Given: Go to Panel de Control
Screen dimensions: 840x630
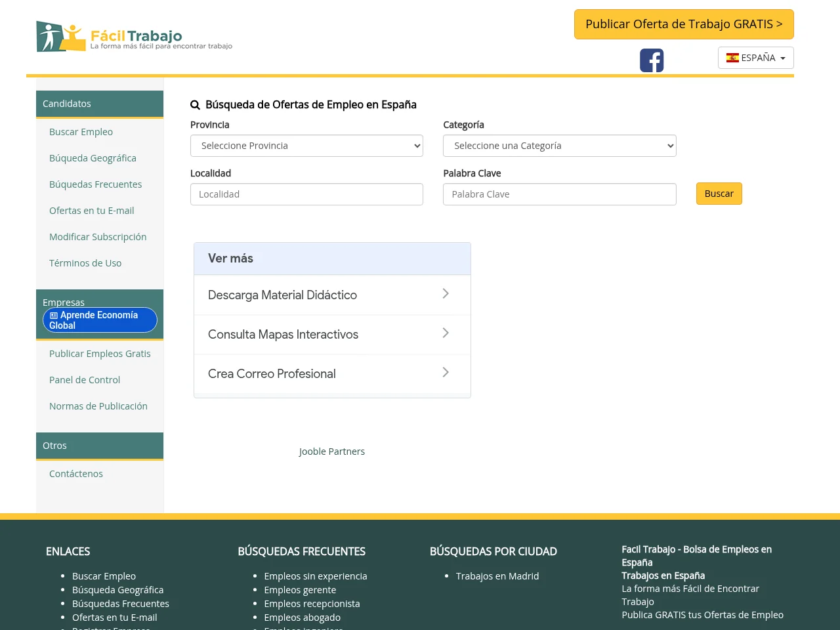Looking at the screenshot, I should 85,380.
